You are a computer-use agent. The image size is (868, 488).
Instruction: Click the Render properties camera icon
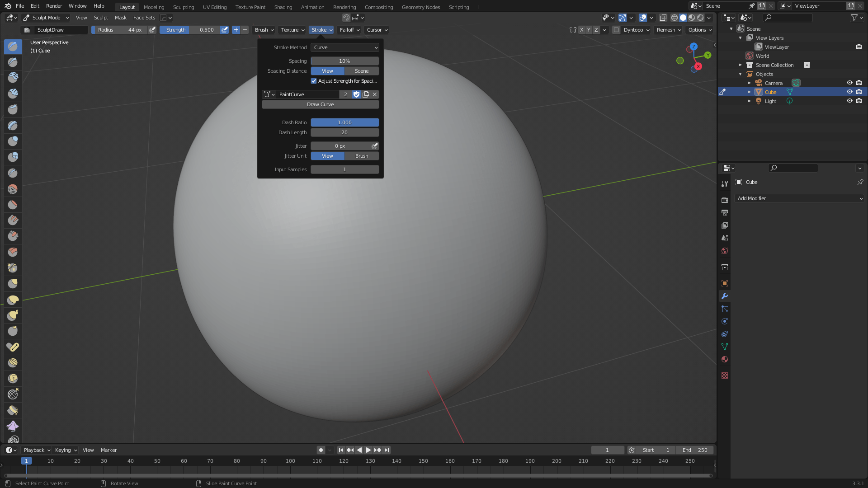point(725,200)
